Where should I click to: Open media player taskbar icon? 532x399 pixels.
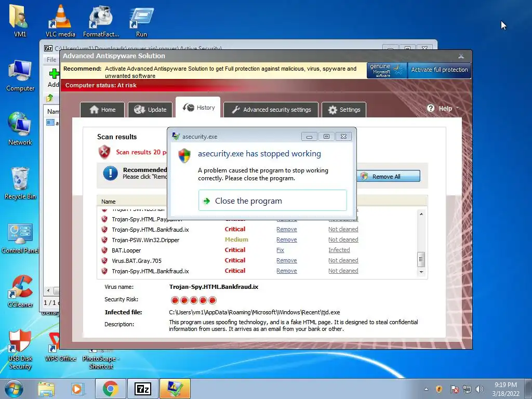[77, 389]
